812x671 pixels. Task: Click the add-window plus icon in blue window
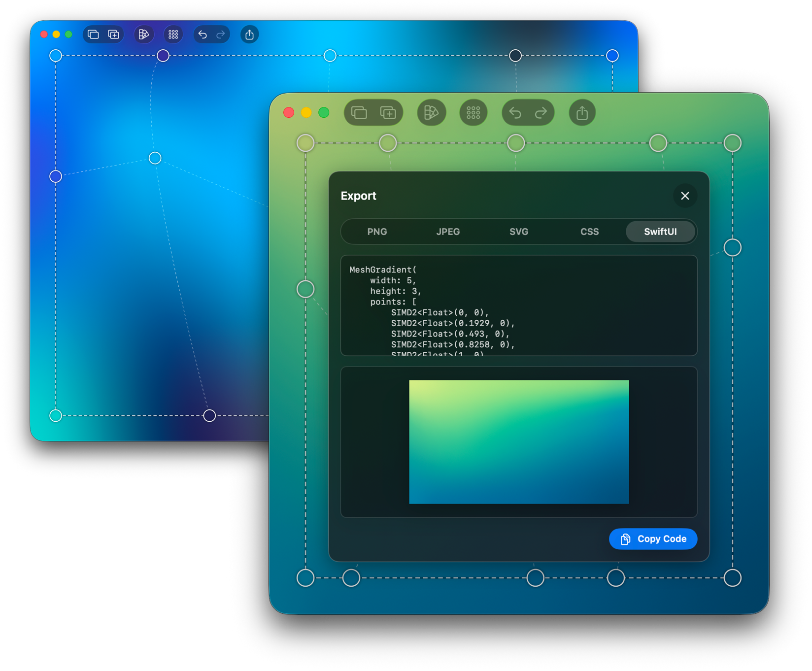click(x=114, y=34)
